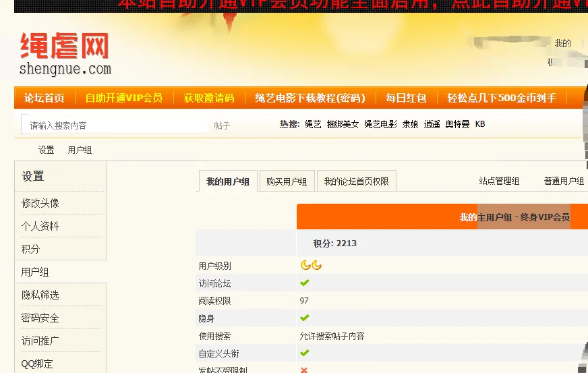This screenshot has width=588, height=373.
Task: Switch to 我的用户组 tab
Action: pyautogui.click(x=228, y=181)
